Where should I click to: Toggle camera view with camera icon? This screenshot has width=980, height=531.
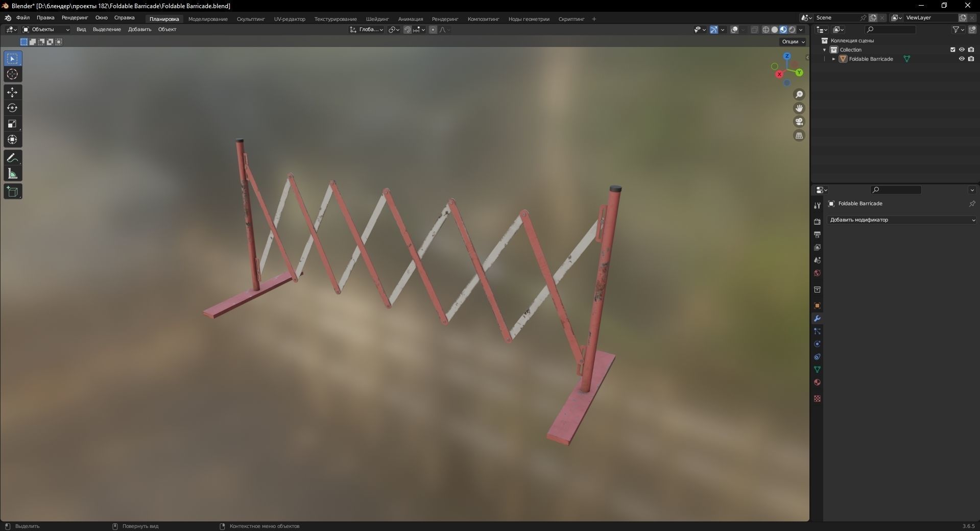799,122
